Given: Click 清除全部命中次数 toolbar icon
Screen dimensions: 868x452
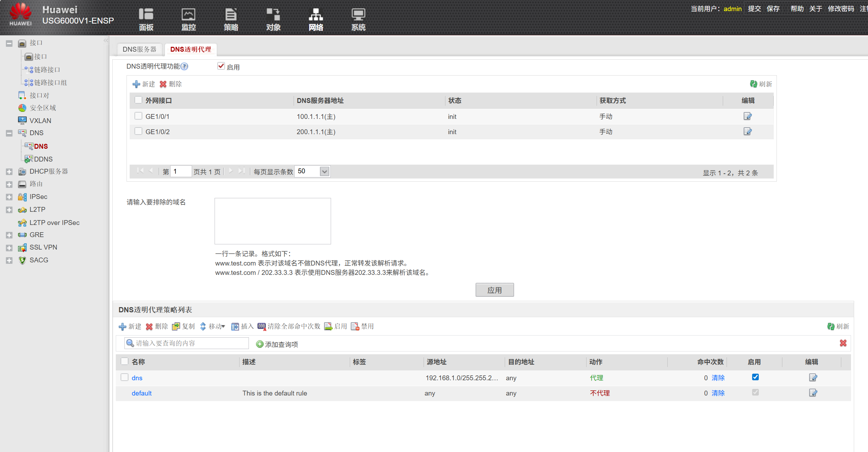Looking at the screenshot, I should 262,327.
